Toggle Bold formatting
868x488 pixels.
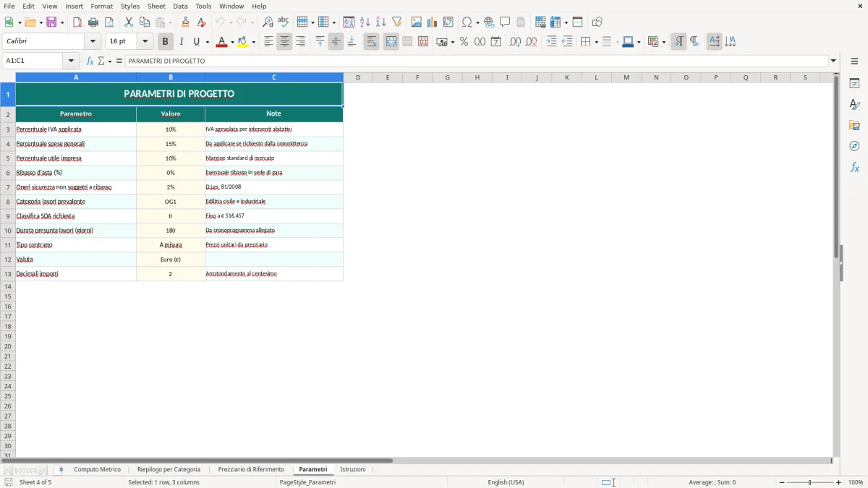point(166,42)
